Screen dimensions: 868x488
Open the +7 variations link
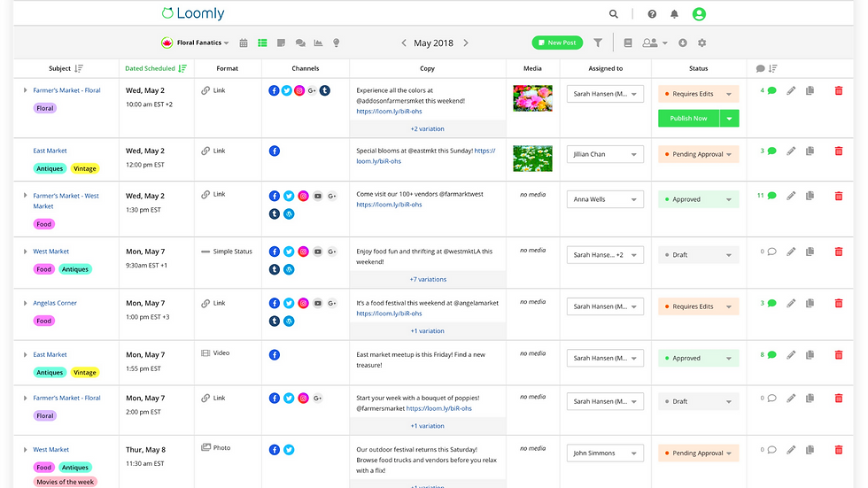click(428, 279)
